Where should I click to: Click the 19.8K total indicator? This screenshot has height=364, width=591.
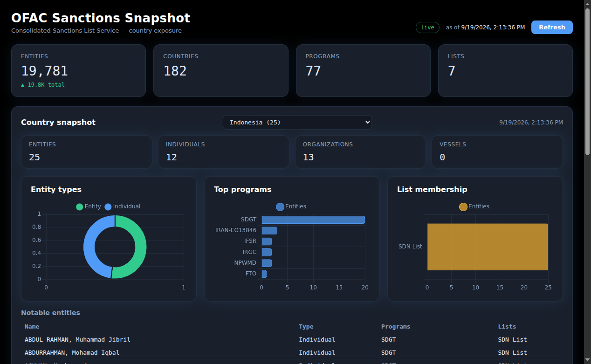(43, 85)
